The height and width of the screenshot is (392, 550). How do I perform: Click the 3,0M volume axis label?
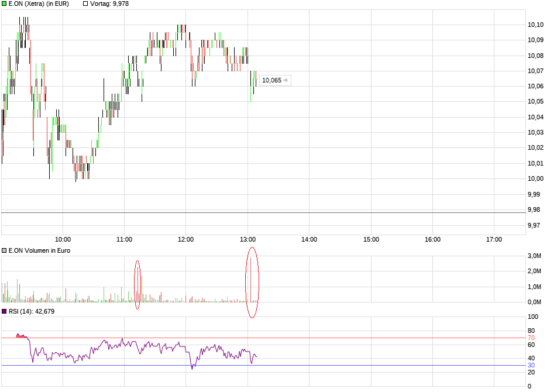534,256
